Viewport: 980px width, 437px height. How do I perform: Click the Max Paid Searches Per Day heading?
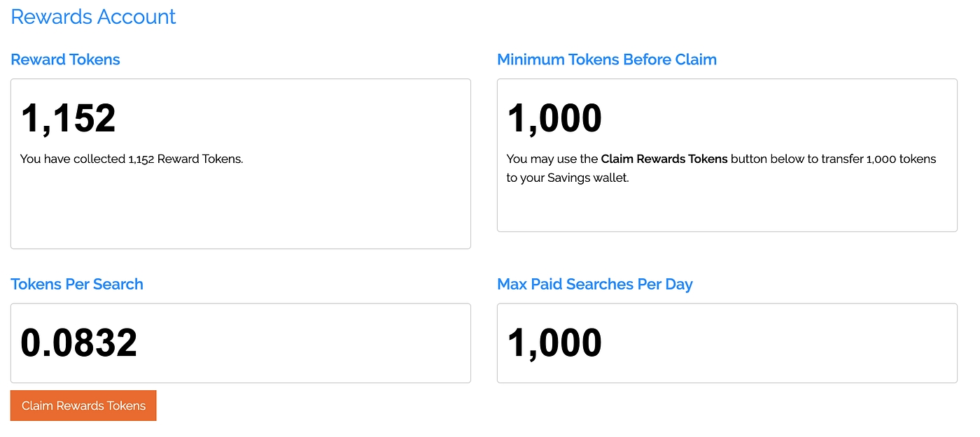pyautogui.click(x=594, y=284)
